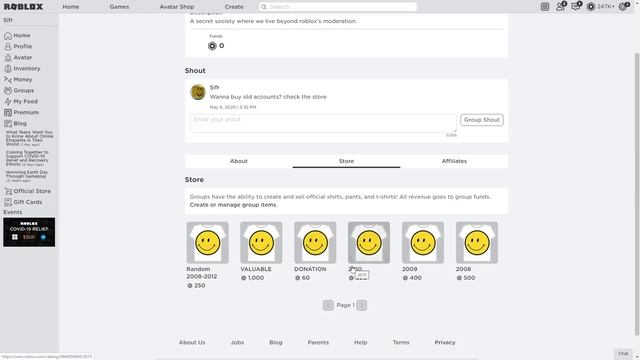Screen dimensions: 640x360
Task: Go to the next store page
Action: 362,305
